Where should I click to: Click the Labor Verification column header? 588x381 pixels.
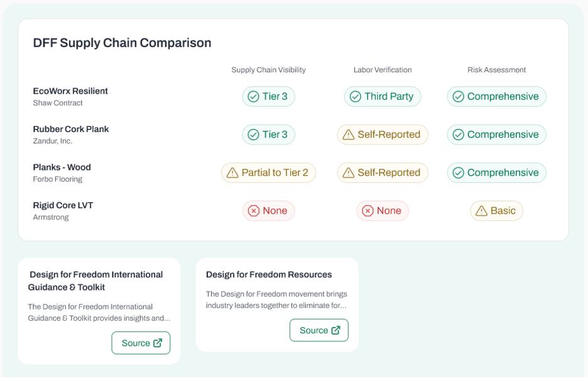click(x=383, y=70)
